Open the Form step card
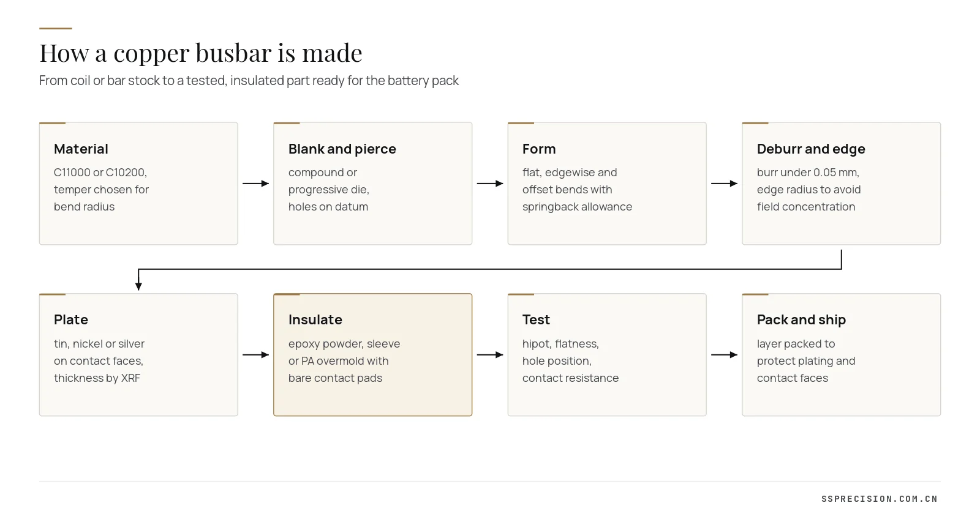Image resolution: width=980 pixels, height=522 pixels. (x=607, y=184)
